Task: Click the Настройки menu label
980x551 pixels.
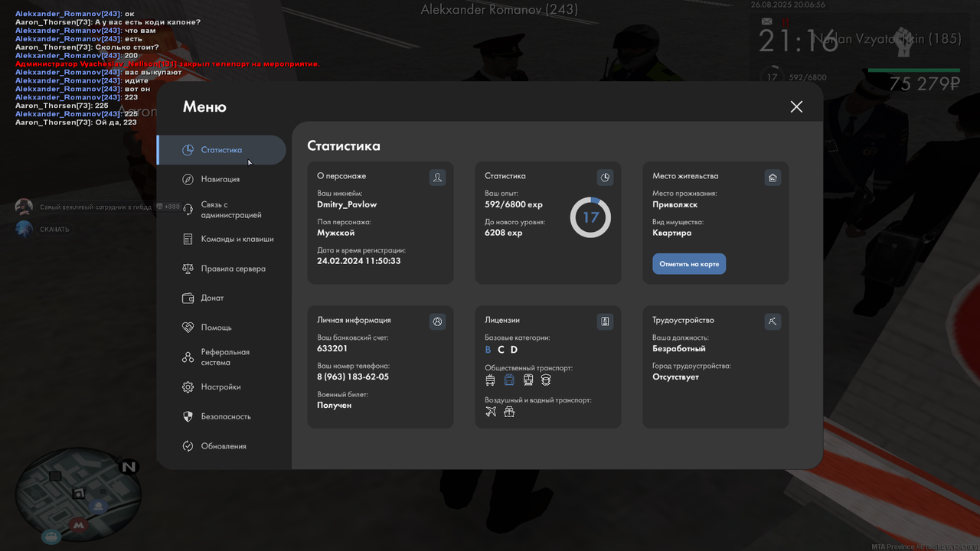Action: click(220, 387)
